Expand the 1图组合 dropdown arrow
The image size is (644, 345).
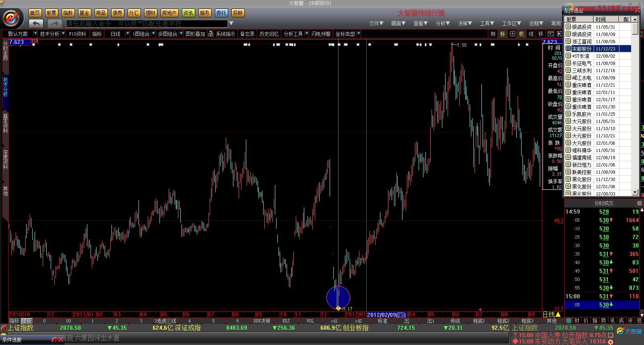coord(153,34)
